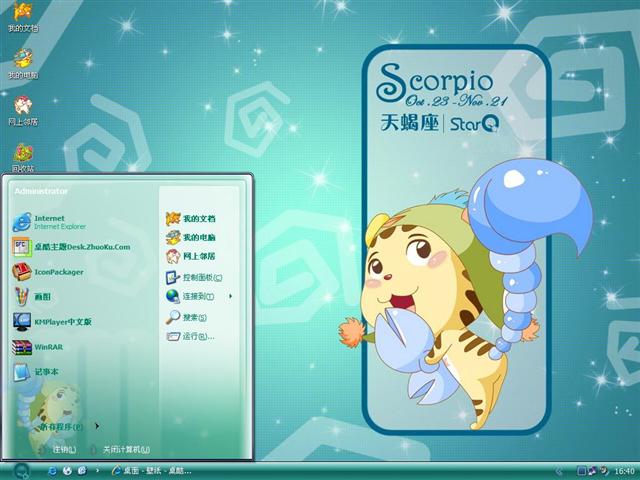Open 桌酷主题Desk.ZhuoKu.Com start menu entry
640x480 pixels.
coord(71,247)
